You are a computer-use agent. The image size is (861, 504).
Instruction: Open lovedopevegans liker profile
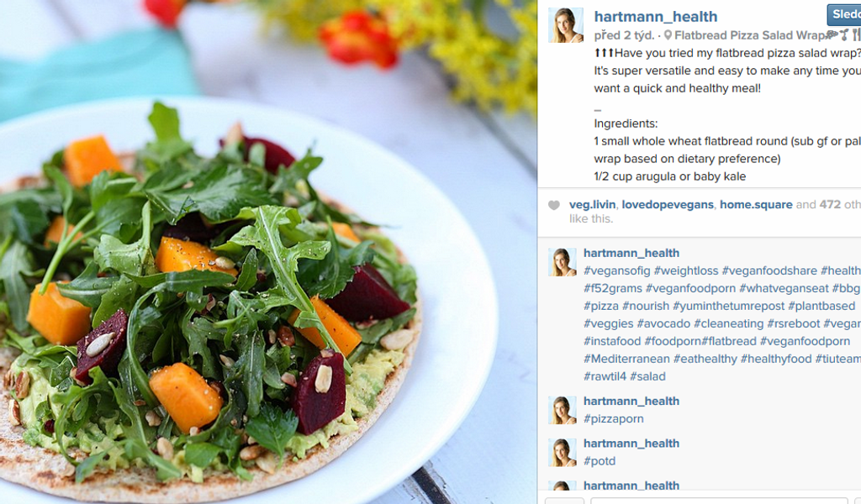pos(667,205)
